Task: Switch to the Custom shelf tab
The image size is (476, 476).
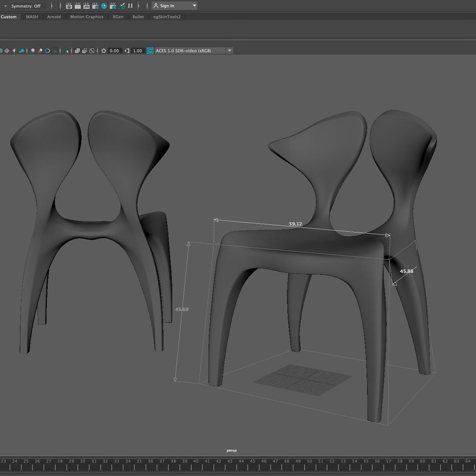Action: point(8,17)
